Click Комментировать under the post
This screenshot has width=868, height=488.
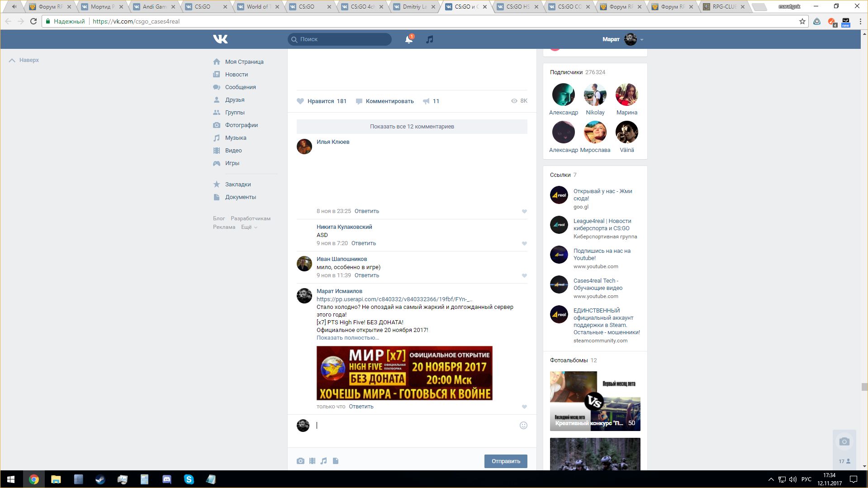coord(385,101)
